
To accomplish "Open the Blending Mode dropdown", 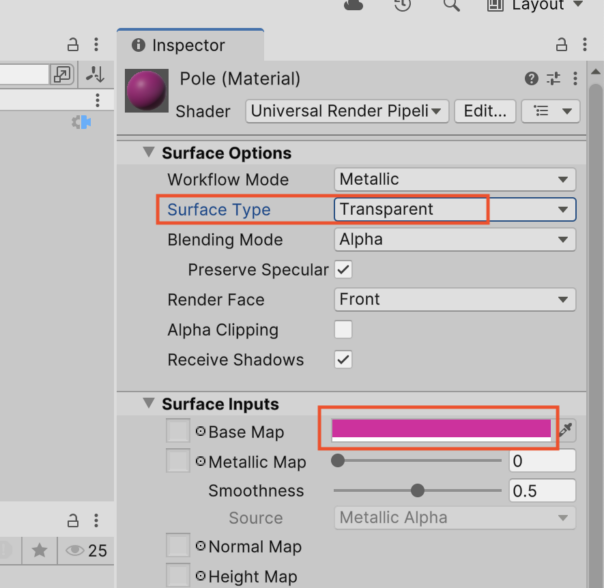I will pos(455,240).
